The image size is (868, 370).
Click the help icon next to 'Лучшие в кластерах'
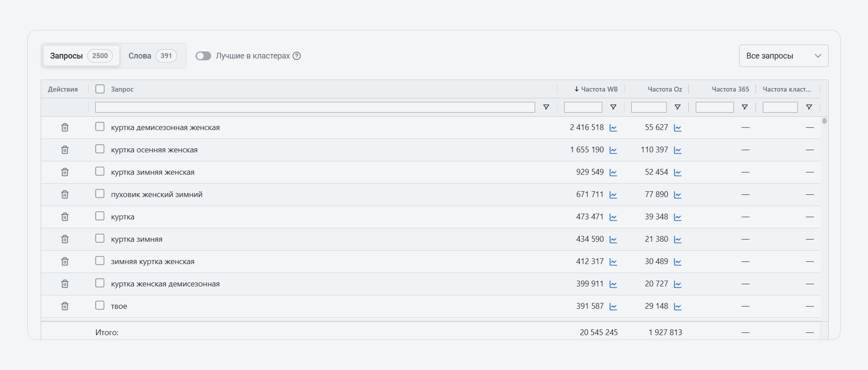point(296,56)
